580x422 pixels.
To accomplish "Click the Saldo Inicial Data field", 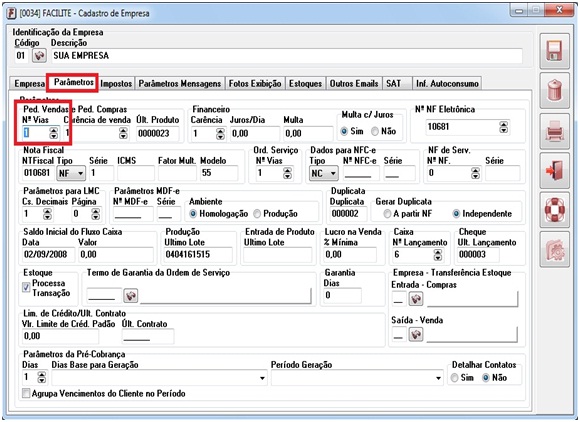I will tap(48, 254).
